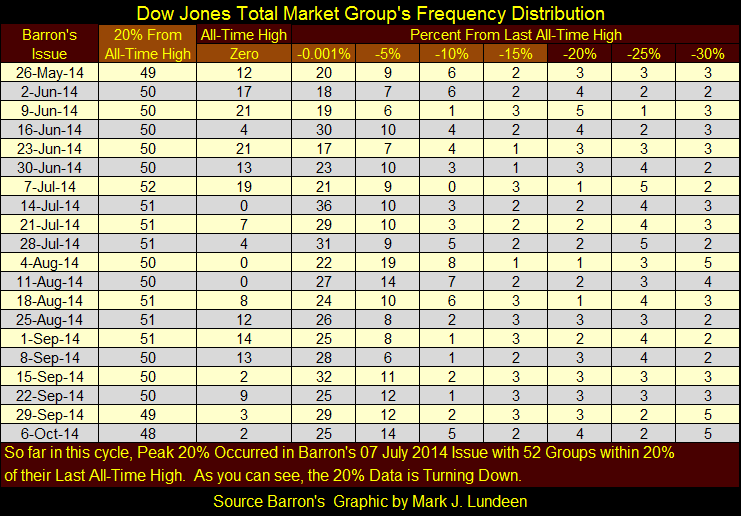Click the '7-Jul-14' date cell
The image size is (741, 516).
click(49, 186)
